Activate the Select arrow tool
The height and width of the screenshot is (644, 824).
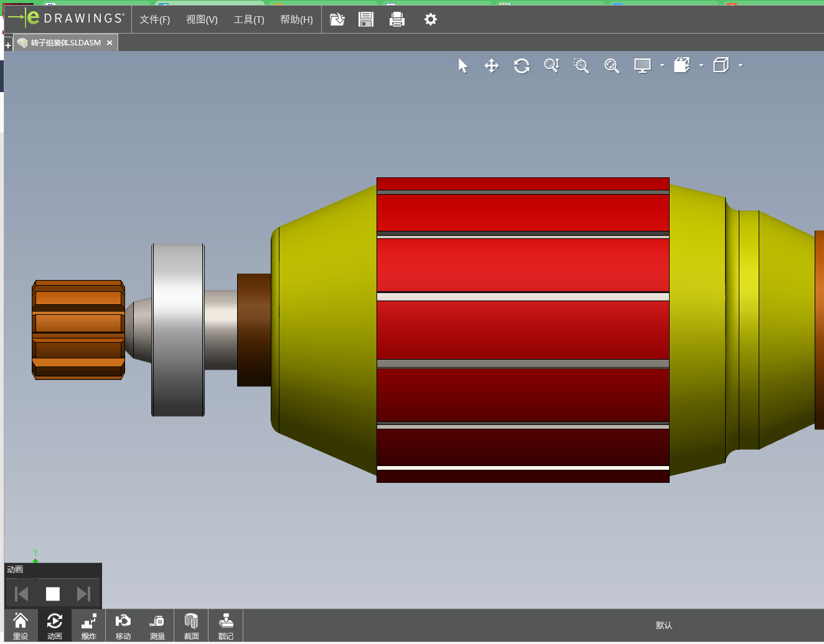(x=462, y=65)
